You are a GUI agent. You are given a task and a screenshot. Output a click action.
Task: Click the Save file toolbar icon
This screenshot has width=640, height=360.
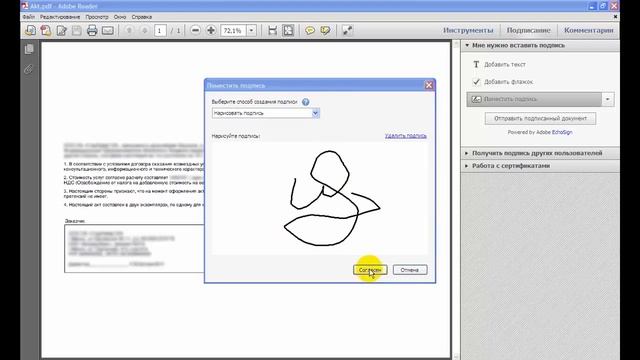pos(77,30)
